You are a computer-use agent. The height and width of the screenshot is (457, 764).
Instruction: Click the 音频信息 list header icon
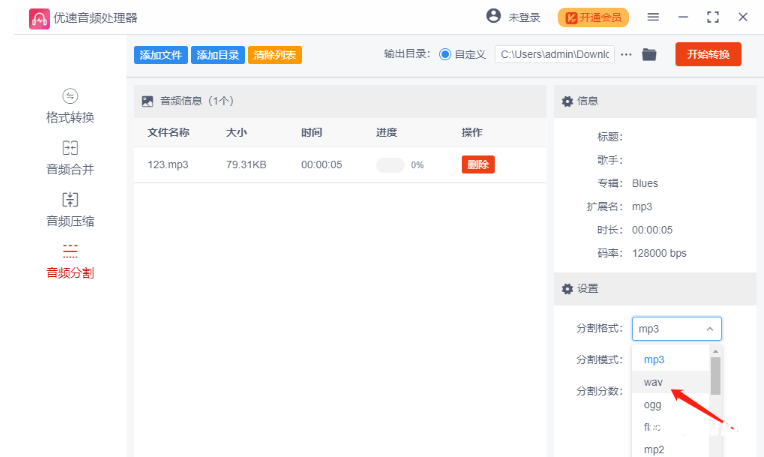click(x=147, y=101)
